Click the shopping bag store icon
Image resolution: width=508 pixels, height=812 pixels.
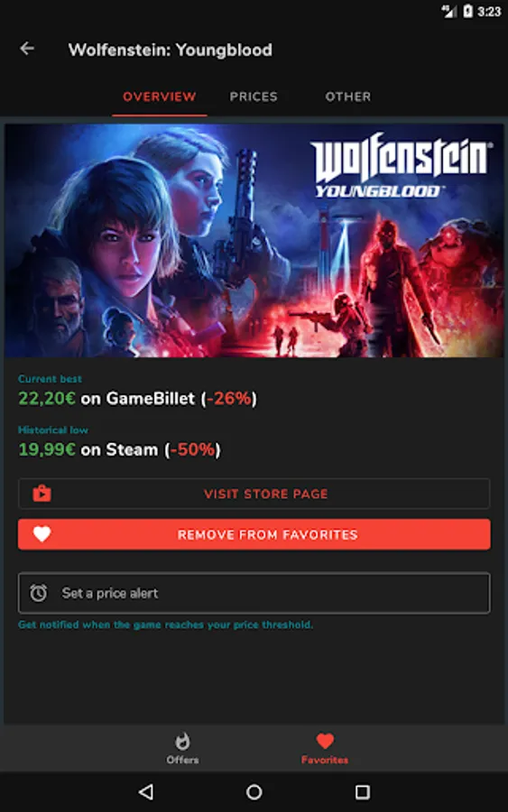[x=42, y=493]
